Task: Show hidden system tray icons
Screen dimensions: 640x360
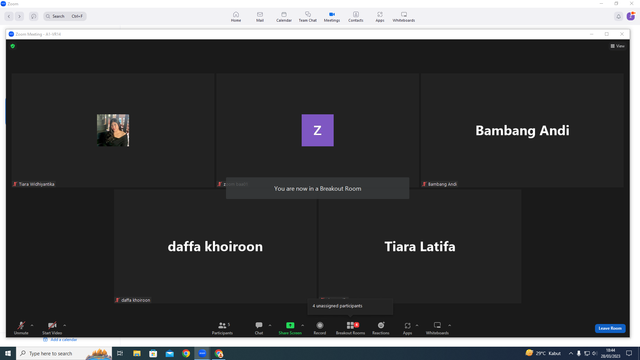Action: pos(571,353)
